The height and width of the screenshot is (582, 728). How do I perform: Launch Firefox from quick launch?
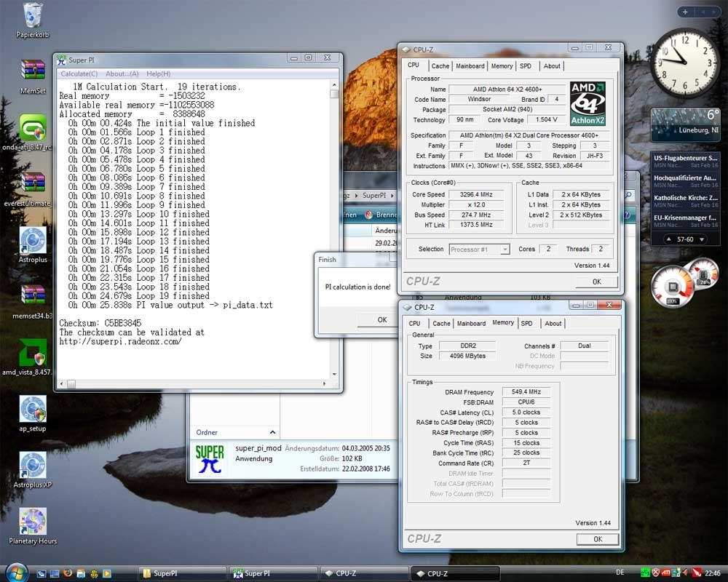[x=68, y=573]
